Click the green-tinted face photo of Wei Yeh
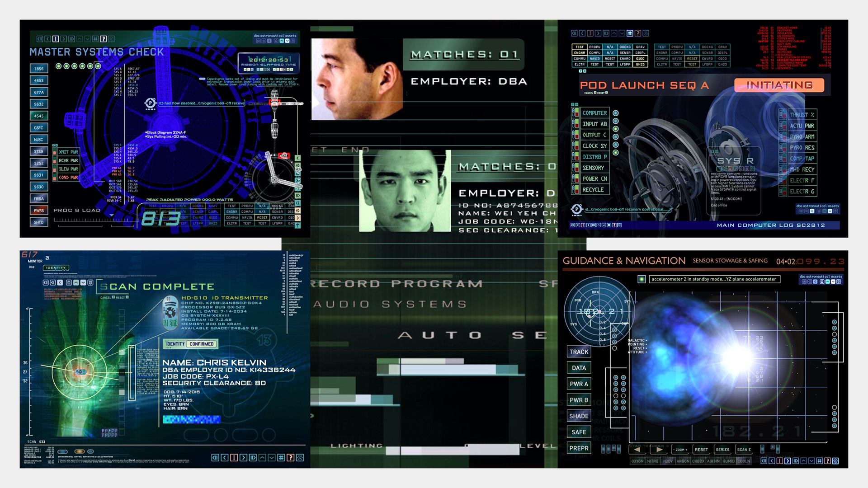This screenshot has width=868, height=488. [x=405, y=191]
